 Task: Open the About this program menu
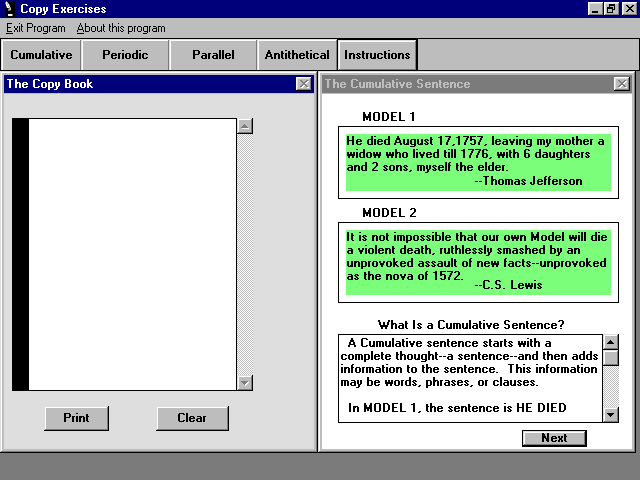point(121,28)
